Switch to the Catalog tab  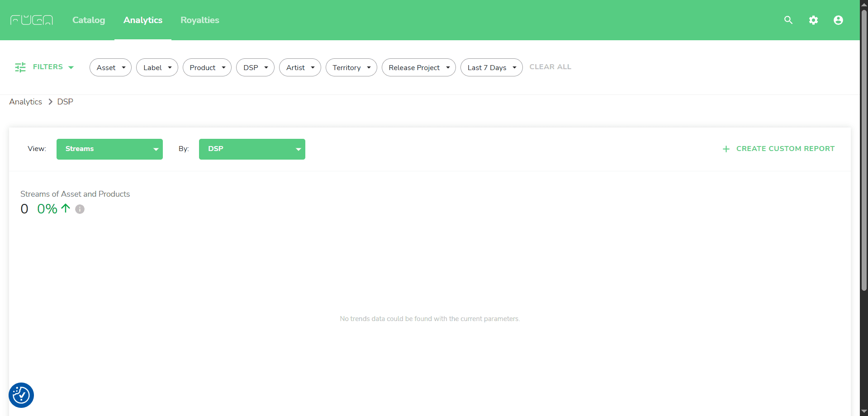pyautogui.click(x=89, y=20)
